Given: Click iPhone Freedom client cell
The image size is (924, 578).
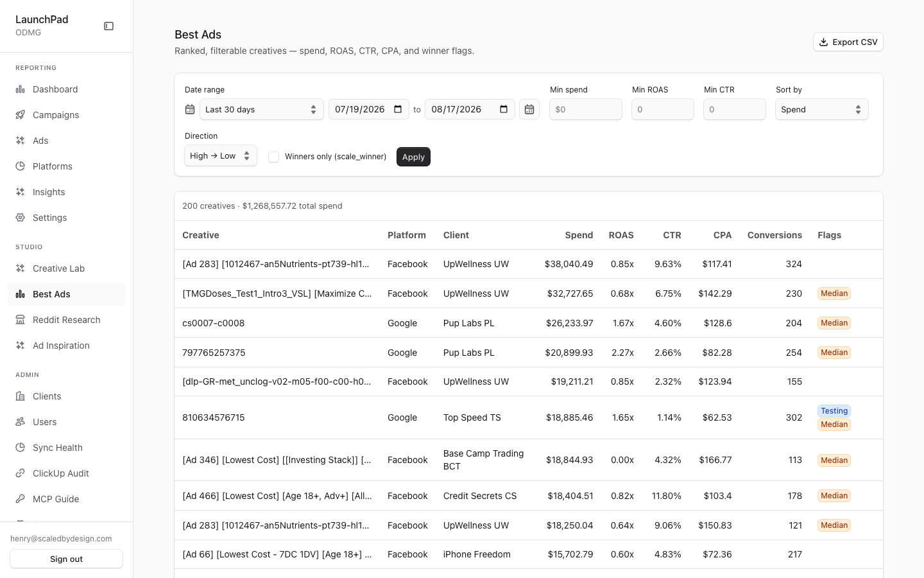Looking at the screenshot, I should (x=477, y=554).
